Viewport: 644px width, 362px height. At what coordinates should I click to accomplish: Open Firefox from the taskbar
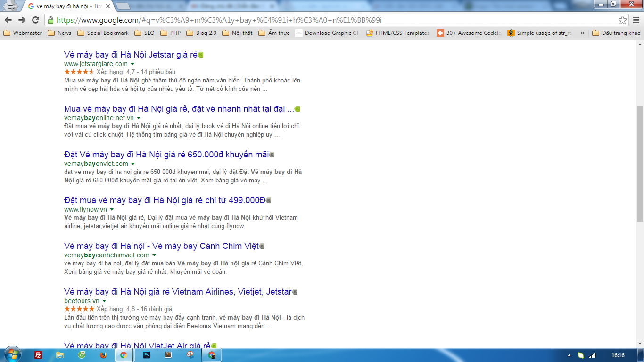coord(102,355)
